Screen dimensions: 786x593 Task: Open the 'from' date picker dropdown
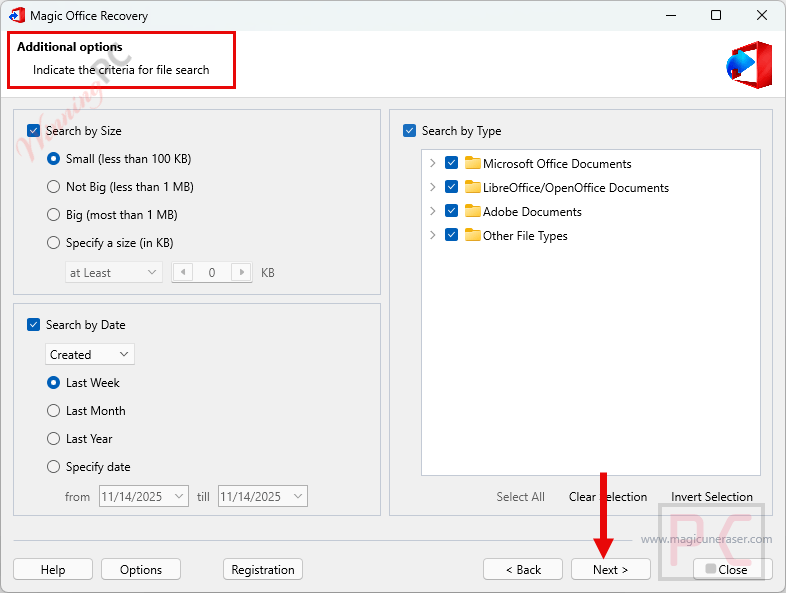(179, 496)
